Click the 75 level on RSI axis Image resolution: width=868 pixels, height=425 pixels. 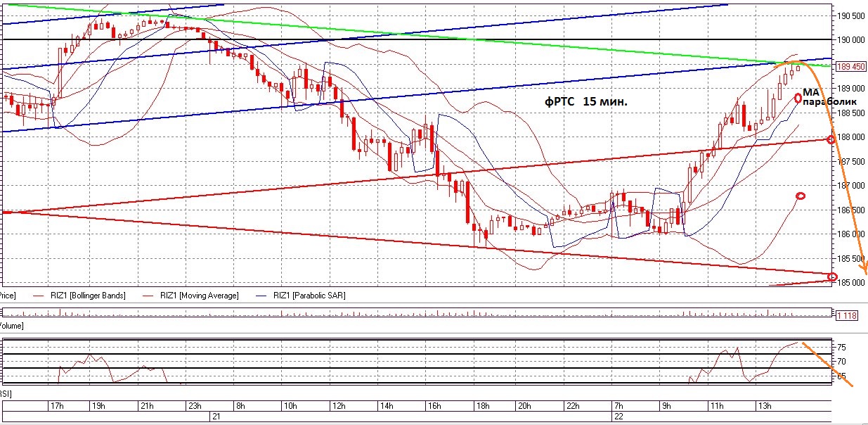pos(841,348)
